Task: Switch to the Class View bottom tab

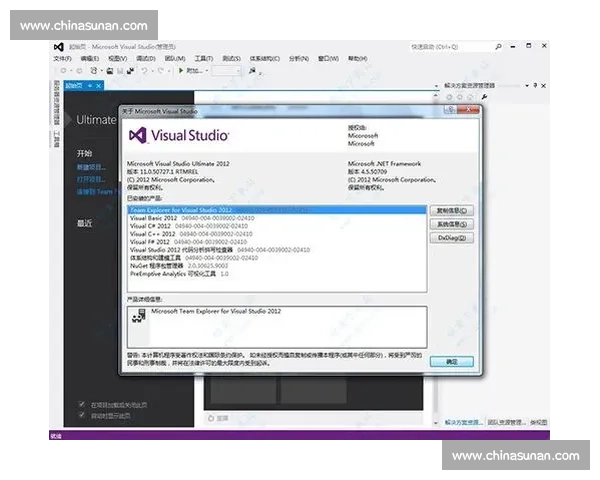Action: tap(538, 422)
